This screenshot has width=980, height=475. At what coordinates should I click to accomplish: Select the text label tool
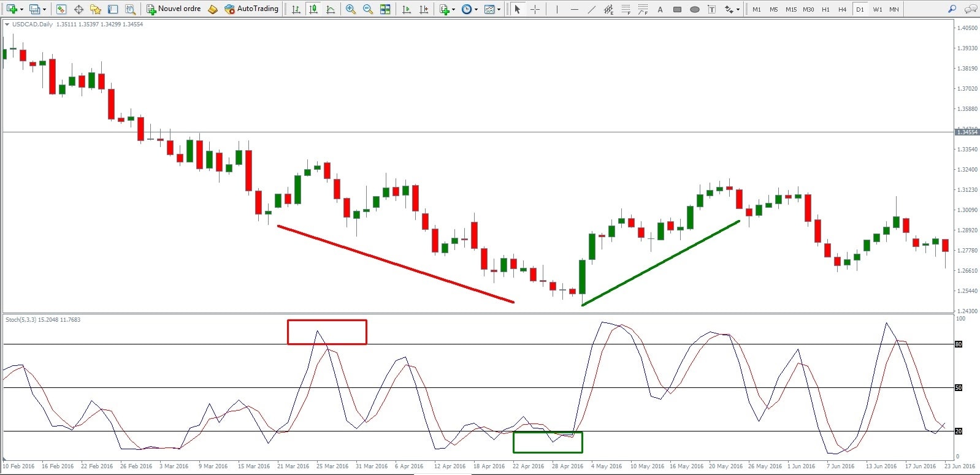pyautogui.click(x=711, y=9)
